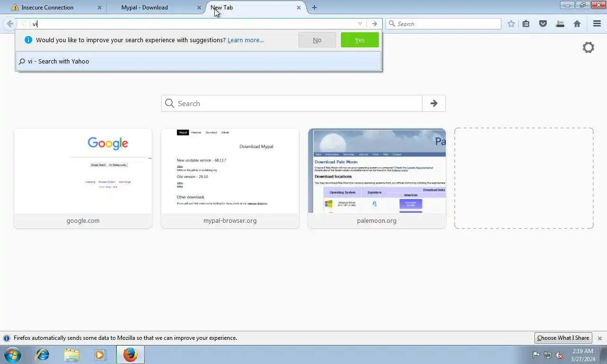This screenshot has height=364, width=607.
Task: Open the mypal-browser.org tile thumbnail
Action: click(x=230, y=171)
